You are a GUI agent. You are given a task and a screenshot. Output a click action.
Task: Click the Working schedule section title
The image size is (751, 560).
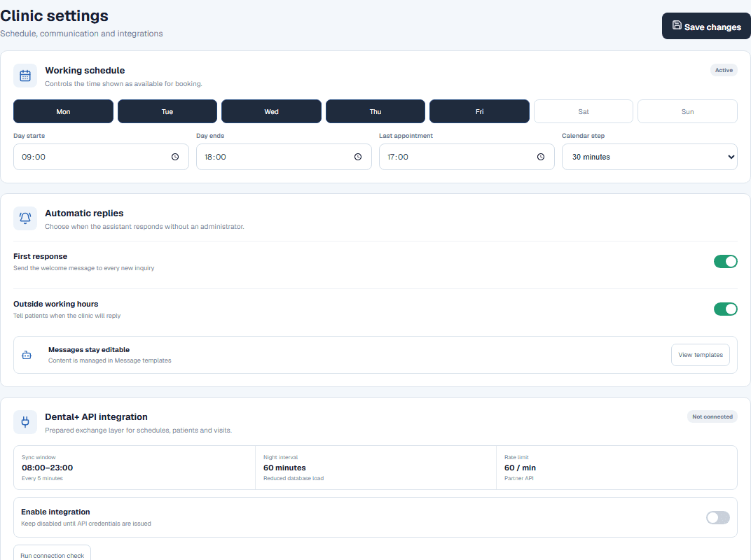pyautogui.click(x=85, y=71)
